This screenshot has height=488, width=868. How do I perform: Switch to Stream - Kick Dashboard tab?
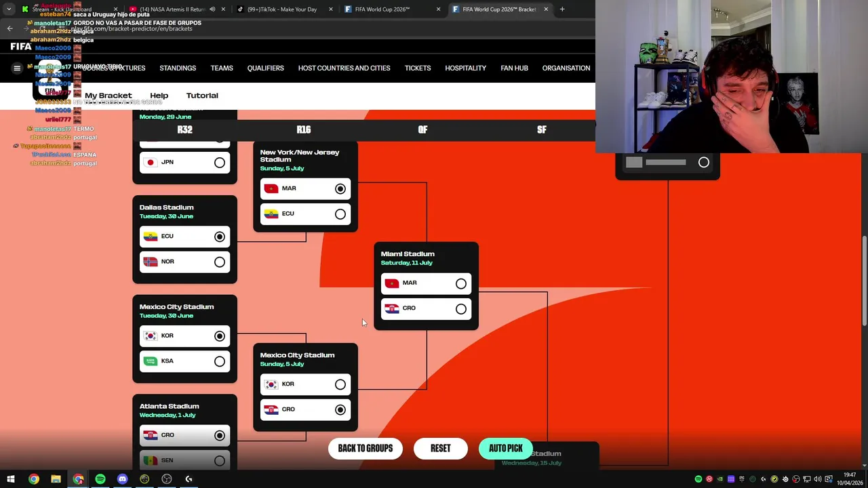click(68, 9)
